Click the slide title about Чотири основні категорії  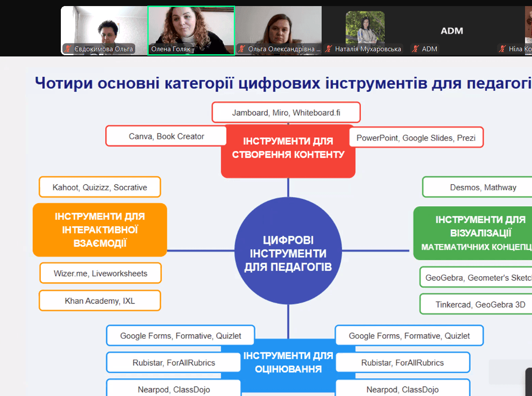283,82
